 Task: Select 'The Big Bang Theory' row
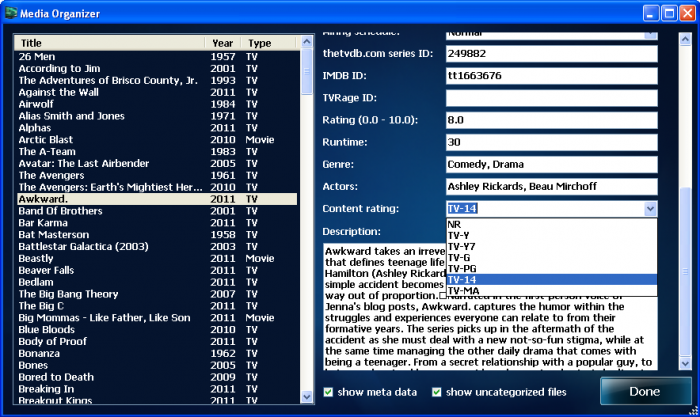[x=157, y=294]
